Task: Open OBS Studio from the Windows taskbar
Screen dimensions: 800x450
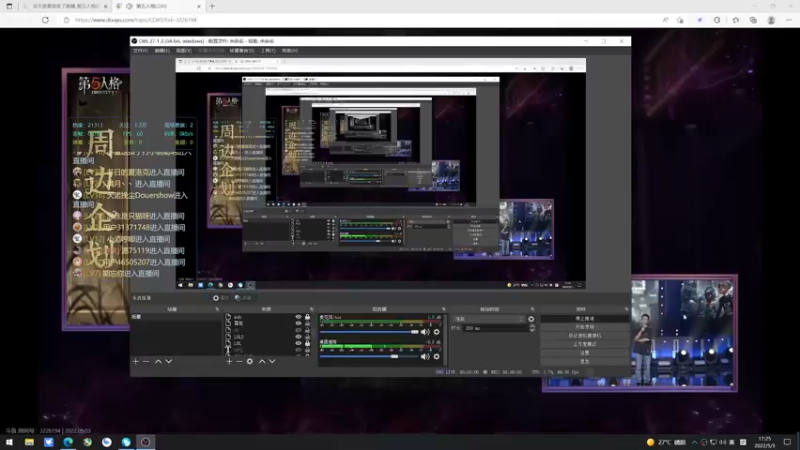Action: 145,442
